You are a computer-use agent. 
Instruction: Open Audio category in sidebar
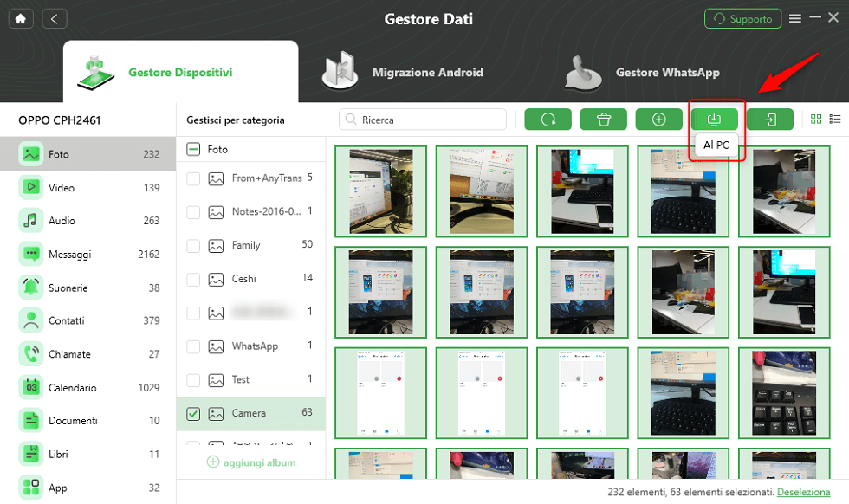click(87, 220)
